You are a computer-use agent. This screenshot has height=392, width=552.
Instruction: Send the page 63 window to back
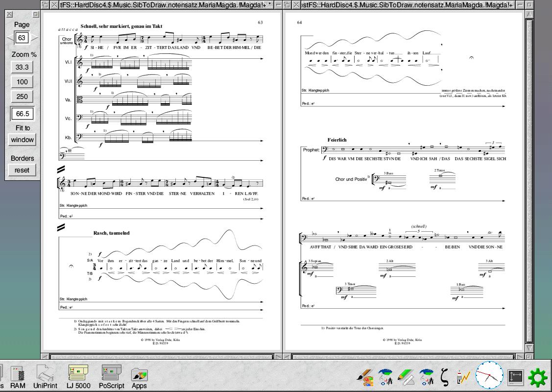45,4
